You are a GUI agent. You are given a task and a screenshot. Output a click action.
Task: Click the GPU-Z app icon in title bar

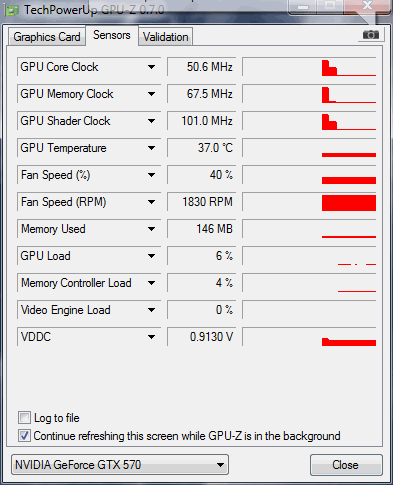coord(12,10)
